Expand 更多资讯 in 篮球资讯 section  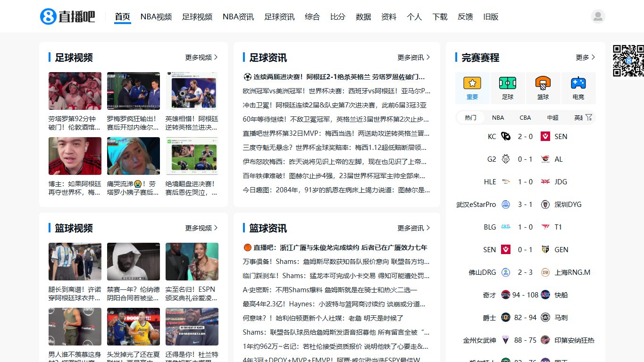tap(414, 228)
